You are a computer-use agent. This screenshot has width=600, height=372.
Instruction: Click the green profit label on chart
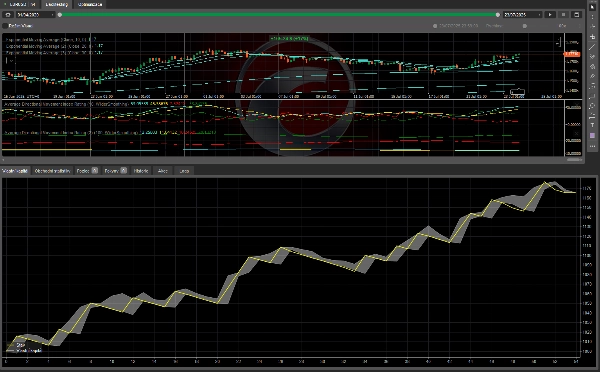[289, 38]
